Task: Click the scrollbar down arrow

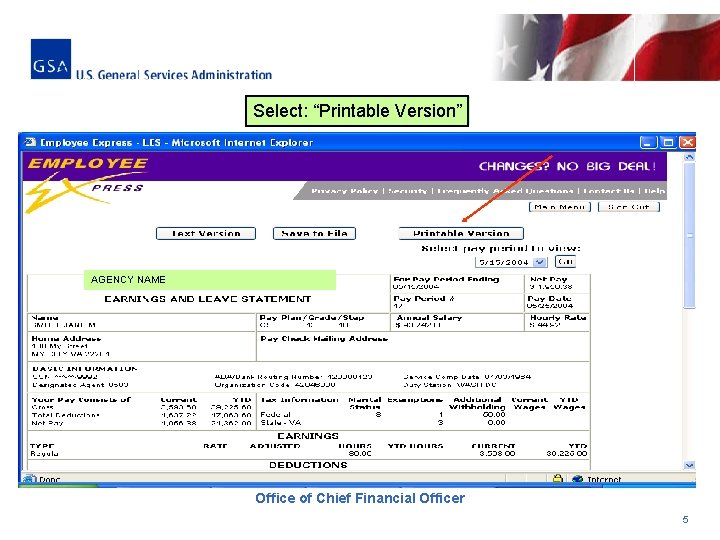Action: tap(689, 465)
